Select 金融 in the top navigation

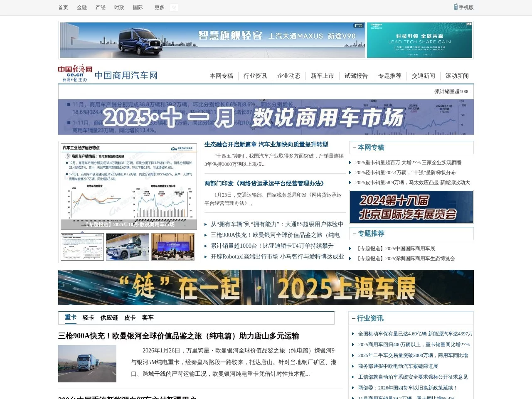pyautogui.click(x=81, y=7)
